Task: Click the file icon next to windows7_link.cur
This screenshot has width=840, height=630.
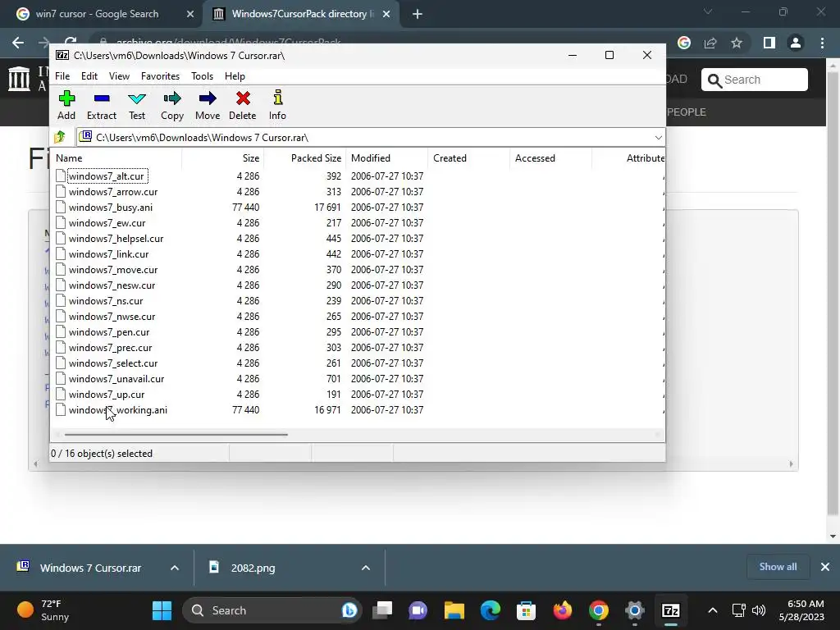Action: (61, 254)
